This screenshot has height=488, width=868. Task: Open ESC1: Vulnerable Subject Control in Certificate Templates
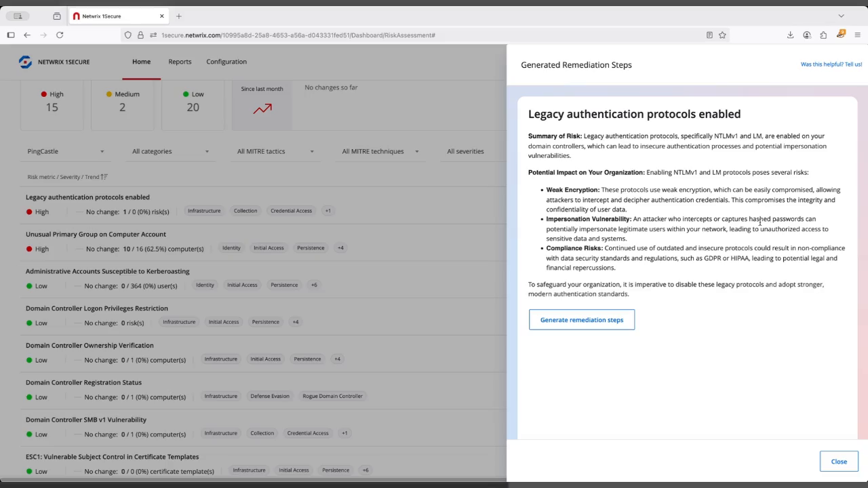pyautogui.click(x=112, y=457)
